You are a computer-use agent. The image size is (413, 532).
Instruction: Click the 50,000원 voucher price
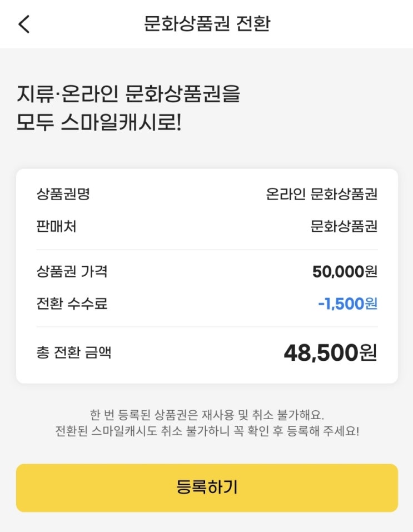[345, 272]
